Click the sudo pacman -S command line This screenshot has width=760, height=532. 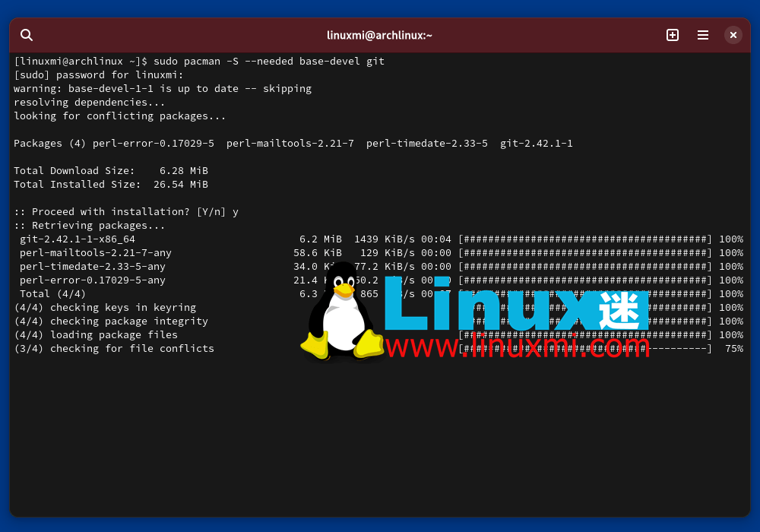tap(199, 62)
